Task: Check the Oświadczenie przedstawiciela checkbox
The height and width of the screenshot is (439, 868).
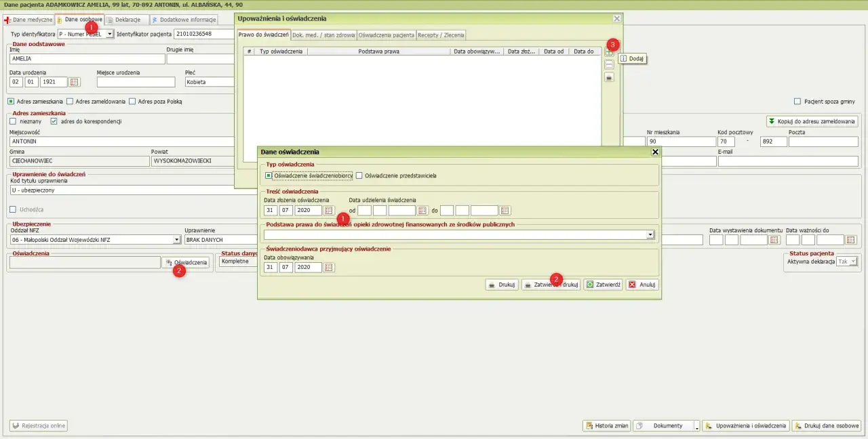Action: (359, 175)
